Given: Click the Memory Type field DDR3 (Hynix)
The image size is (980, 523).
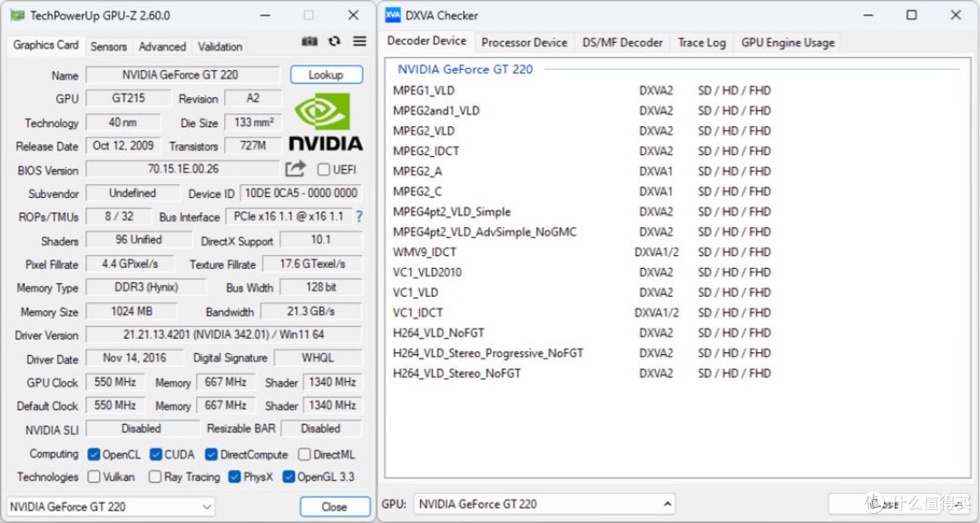Looking at the screenshot, I should pos(145,287).
